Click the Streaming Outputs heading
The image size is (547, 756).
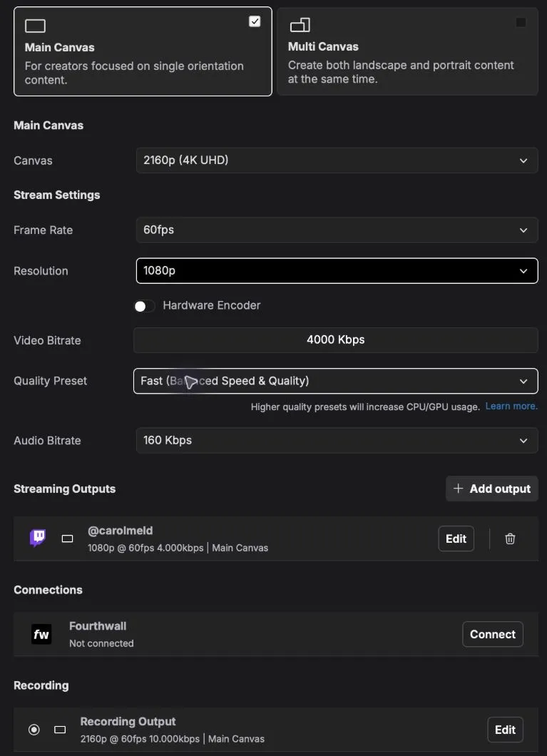click(x=65, y=489)
